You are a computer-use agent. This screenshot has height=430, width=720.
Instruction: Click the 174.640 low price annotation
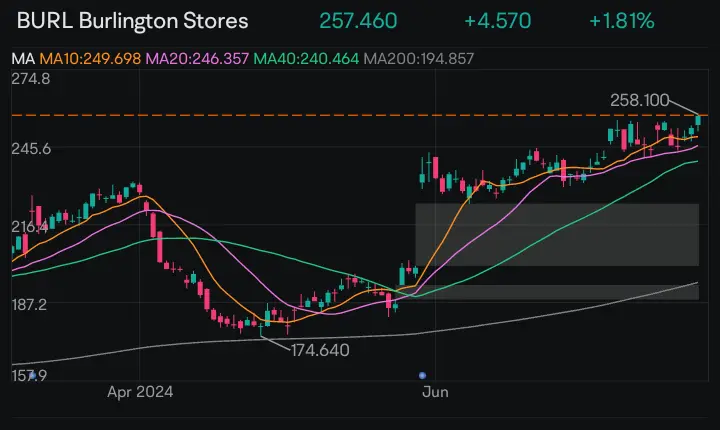[320, 351]
